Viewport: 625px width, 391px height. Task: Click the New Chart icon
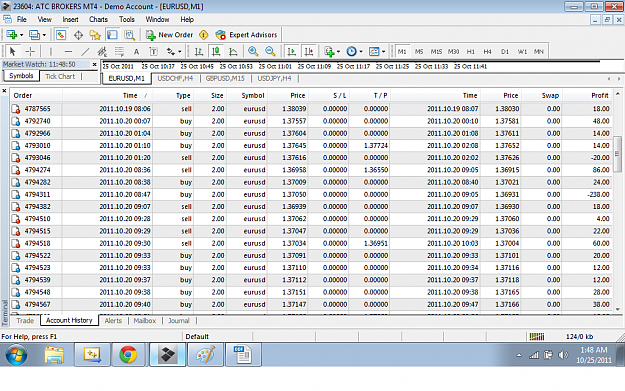pos(11,35)
